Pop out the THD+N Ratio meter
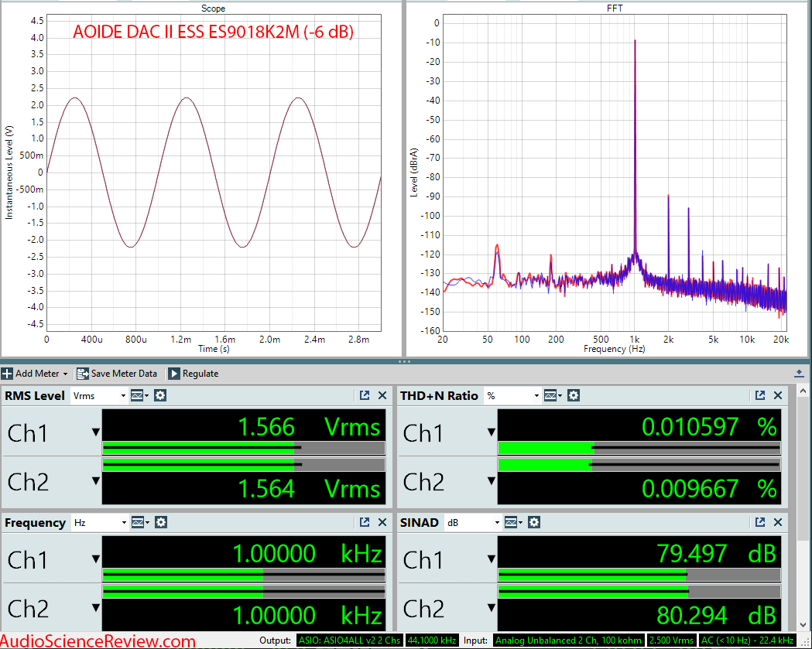The image size is (812, 649). 759,395
